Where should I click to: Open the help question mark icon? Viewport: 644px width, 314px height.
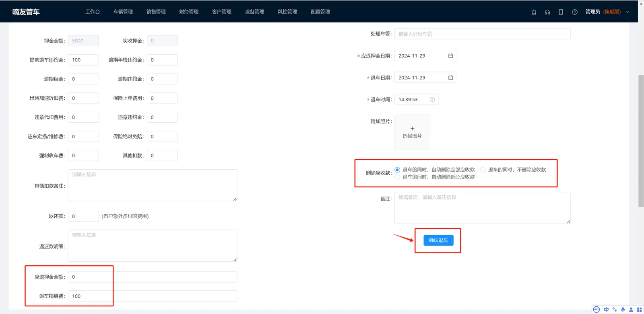point(575,12)
